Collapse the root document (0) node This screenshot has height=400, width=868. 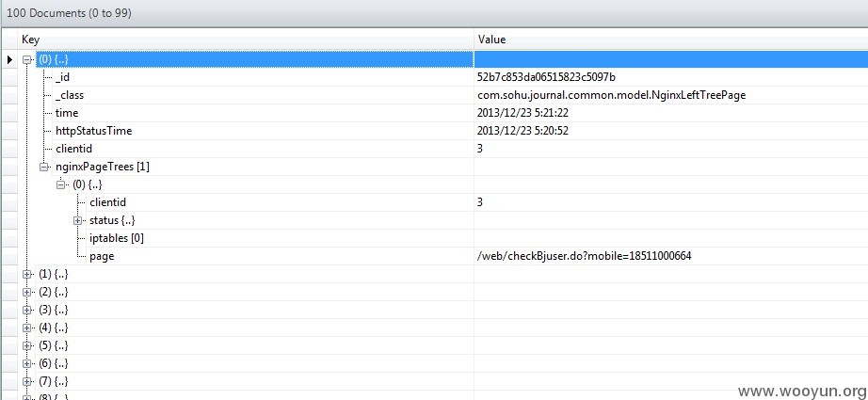click(26, 59)
